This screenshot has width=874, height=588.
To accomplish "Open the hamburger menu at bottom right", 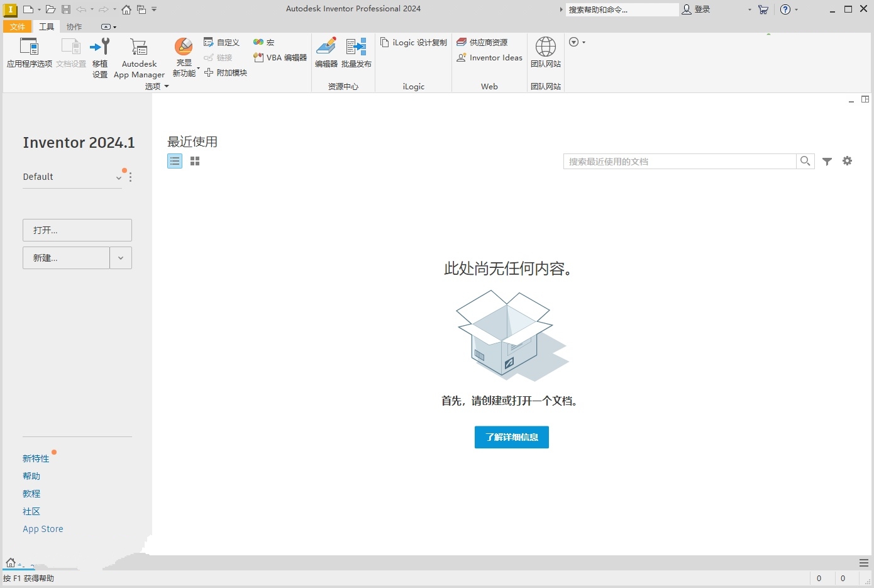I will pyautogui.click(x=864, y=563).
